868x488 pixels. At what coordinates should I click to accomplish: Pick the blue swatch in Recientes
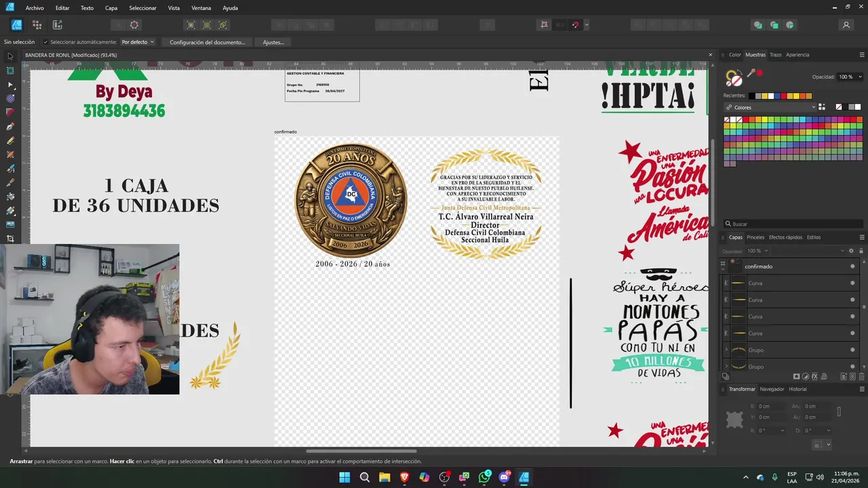pyautogui.click(x=776, y=96)
